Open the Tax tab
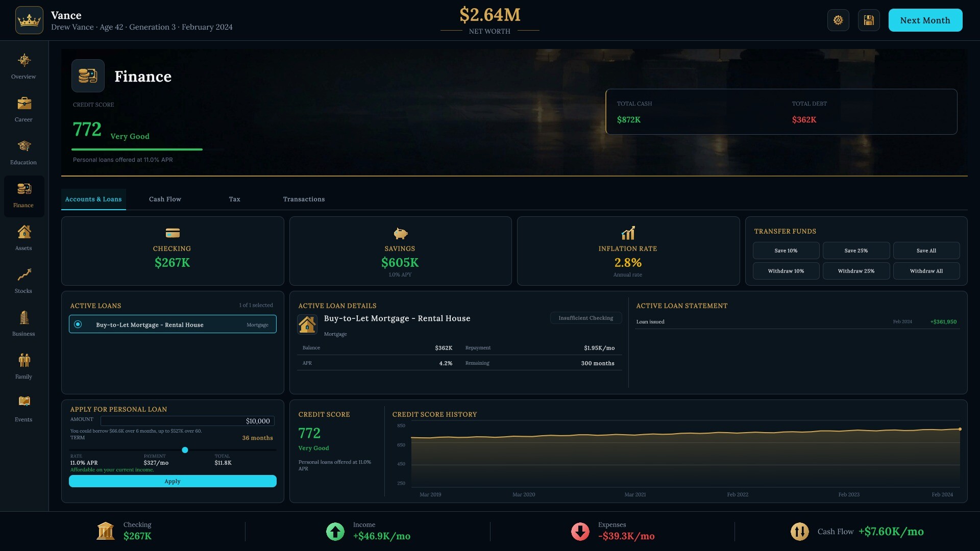This screenshot has height=551, width=980. (234, 199)
